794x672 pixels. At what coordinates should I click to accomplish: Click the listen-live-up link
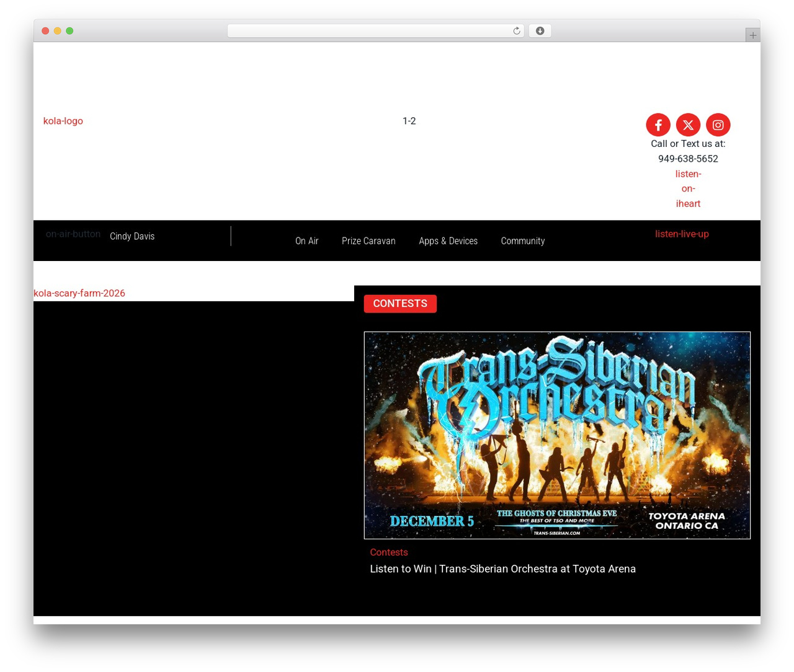(682, 234)
